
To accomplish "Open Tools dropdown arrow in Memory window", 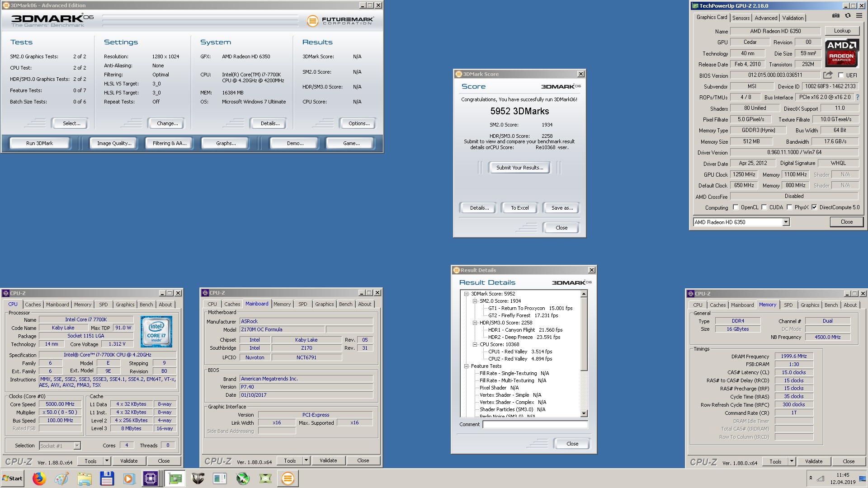I will (x=792, y=461).
